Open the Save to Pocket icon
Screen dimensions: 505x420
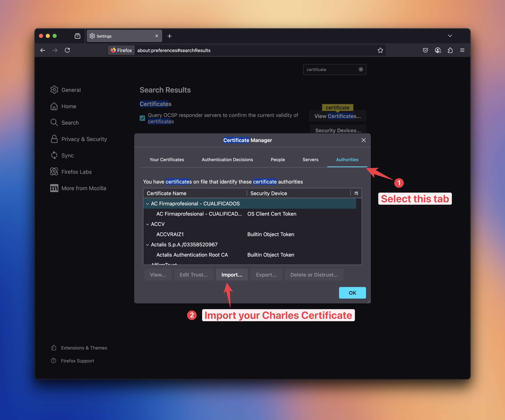pos(425,50)
